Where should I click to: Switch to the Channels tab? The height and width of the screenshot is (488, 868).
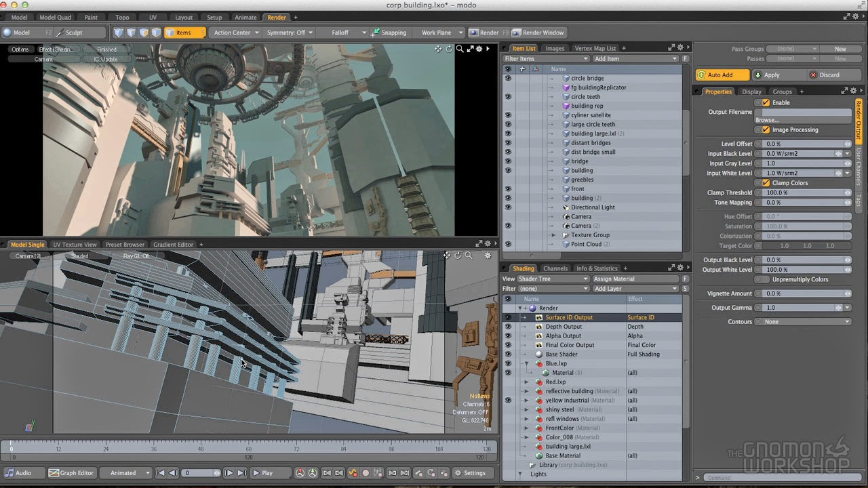click(x=555, y=268)
